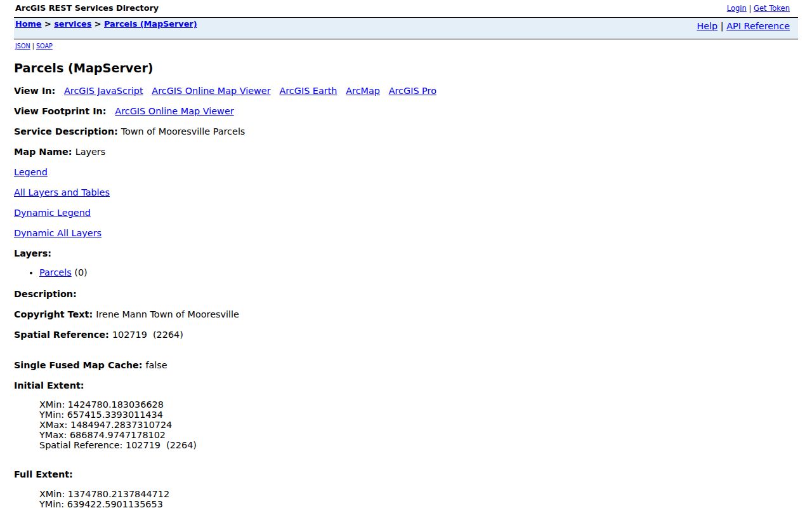Viewport: 812px width, 508px height.
Task: Click the Get Token link
Action: 771,8
